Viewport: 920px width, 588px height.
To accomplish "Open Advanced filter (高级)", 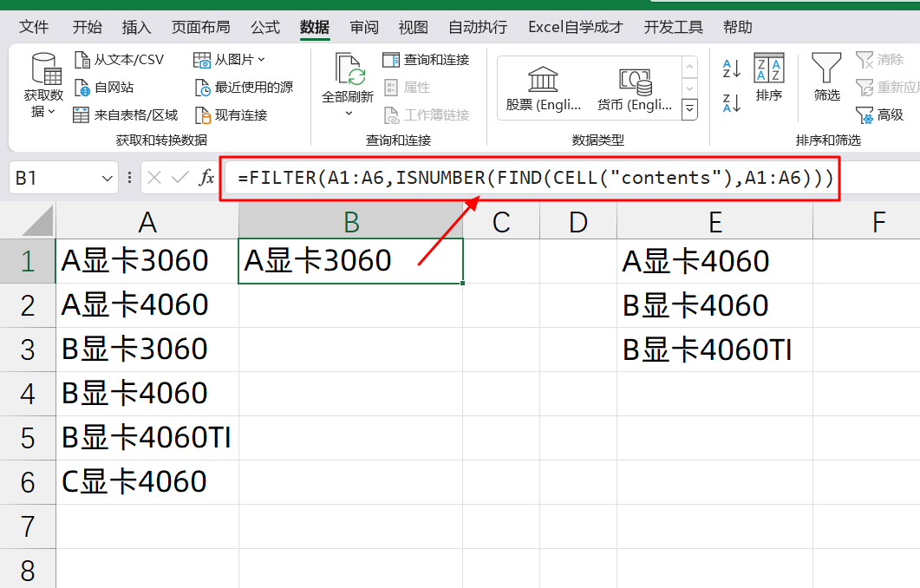I will coord(879,115).
